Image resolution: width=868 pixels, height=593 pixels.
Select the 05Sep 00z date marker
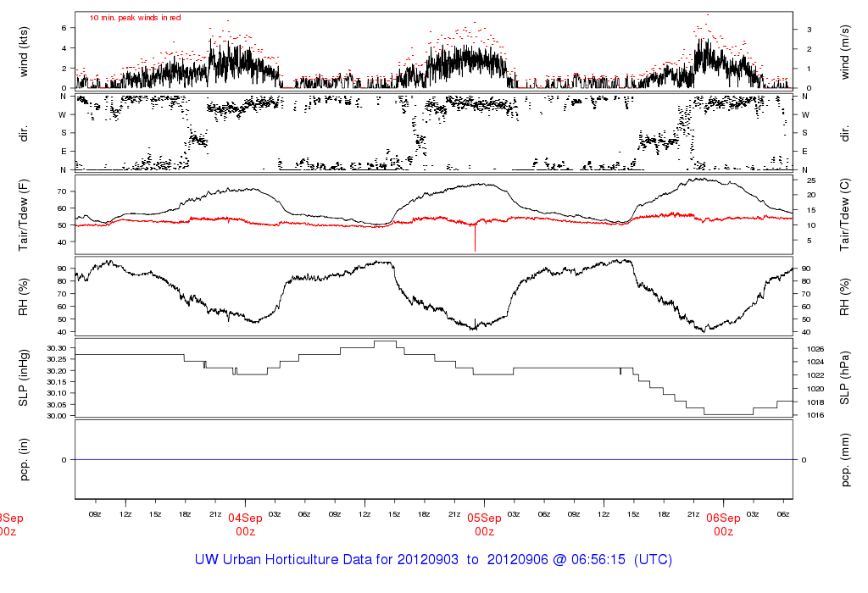coord(485,524)
